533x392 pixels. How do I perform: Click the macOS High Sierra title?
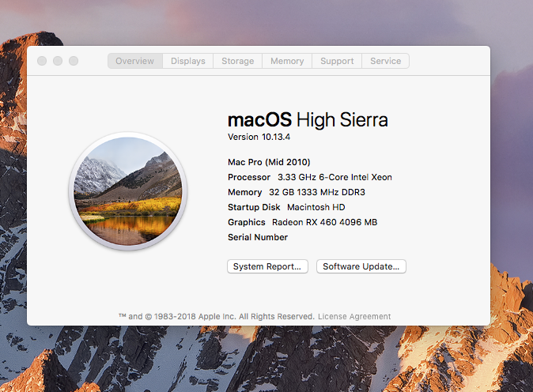pyautogui.click(x=308, y=120)
